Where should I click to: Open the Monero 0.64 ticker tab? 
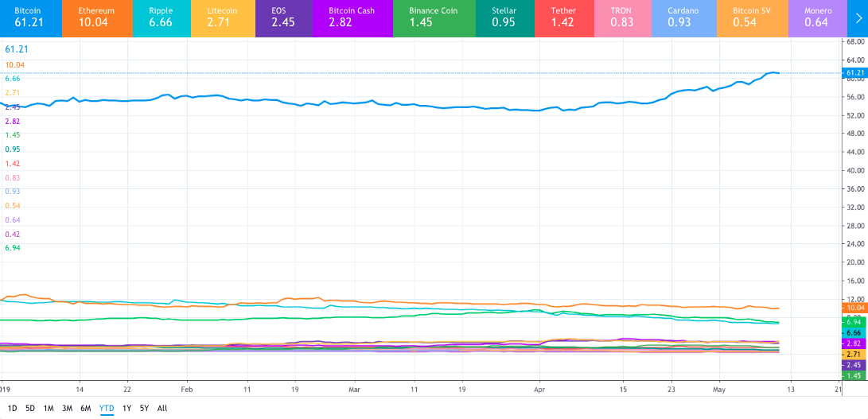[x=818, y=18]
